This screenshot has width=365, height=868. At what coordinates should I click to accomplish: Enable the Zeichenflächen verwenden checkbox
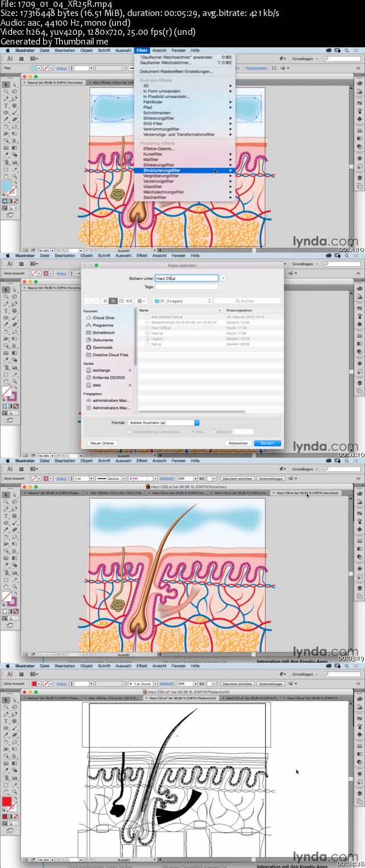(130, 432)
